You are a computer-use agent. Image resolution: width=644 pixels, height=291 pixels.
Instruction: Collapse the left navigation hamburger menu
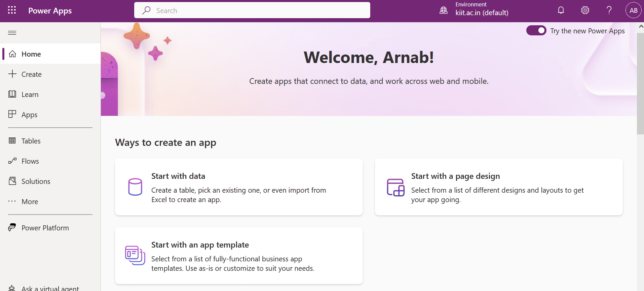click(x=12, y=33)
